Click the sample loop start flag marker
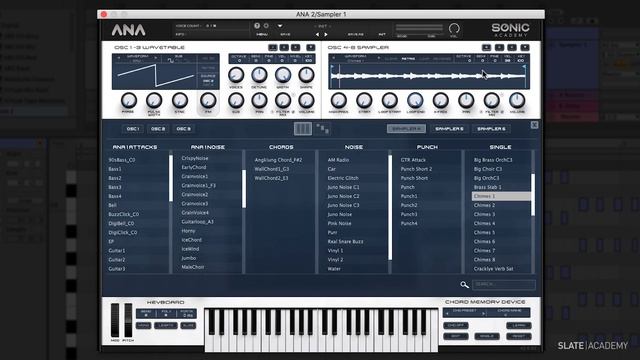Viewport: 640px width, 360px height. [332, 66]
